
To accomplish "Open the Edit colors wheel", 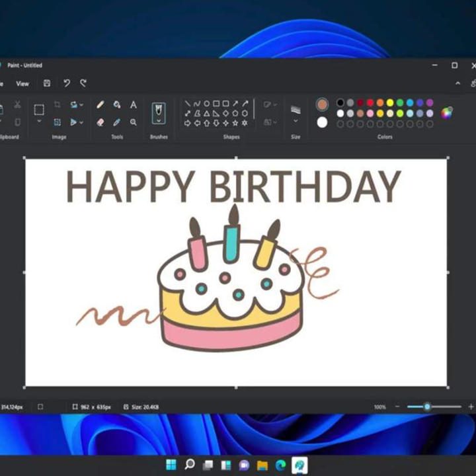I will [446, 112].
